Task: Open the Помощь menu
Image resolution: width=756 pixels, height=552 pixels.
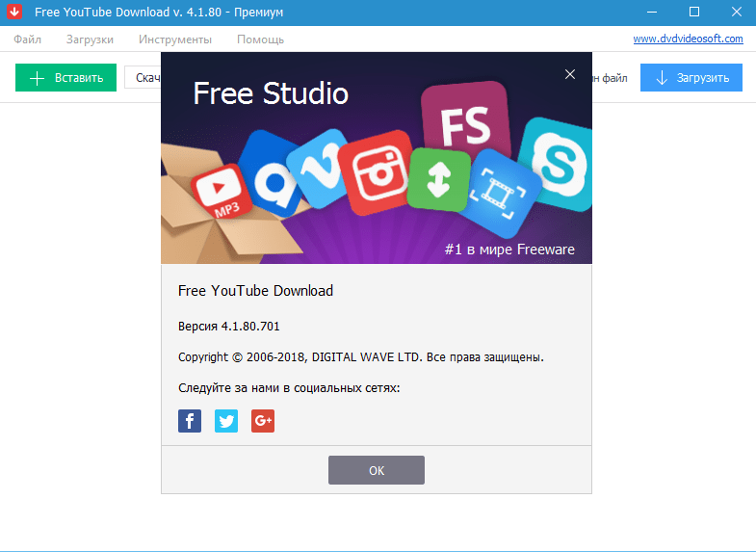Action: click(260, 39)
